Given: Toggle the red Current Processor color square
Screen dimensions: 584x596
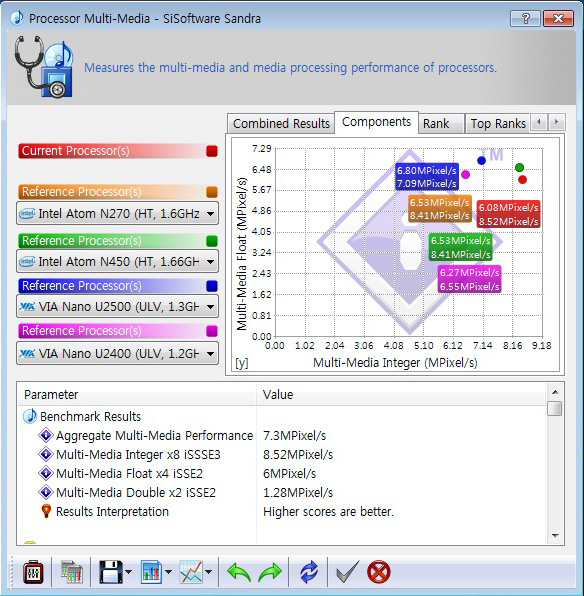Looking at the screenshot, I should point(212,151).
